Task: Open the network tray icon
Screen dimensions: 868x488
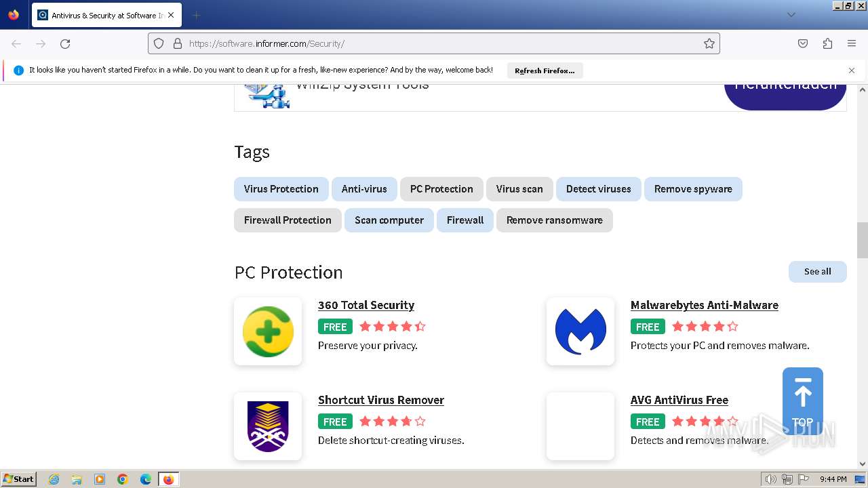Action: click(x=787, y=479)
